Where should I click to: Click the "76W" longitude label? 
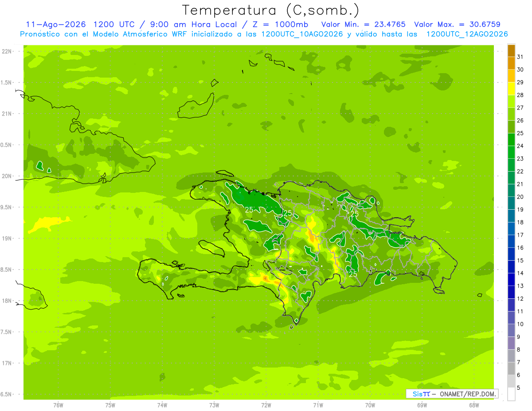coord(58,405)
